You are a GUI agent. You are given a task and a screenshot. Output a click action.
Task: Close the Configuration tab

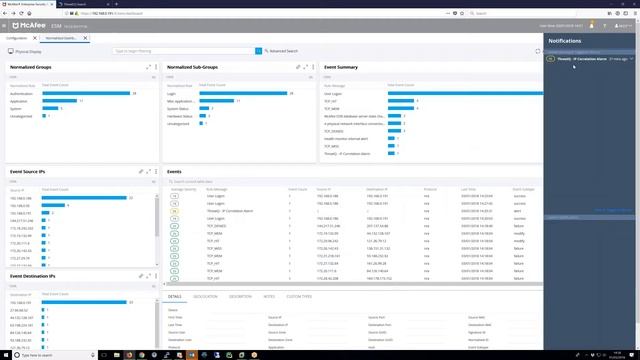pyautogui.click(x=35, y=38)
